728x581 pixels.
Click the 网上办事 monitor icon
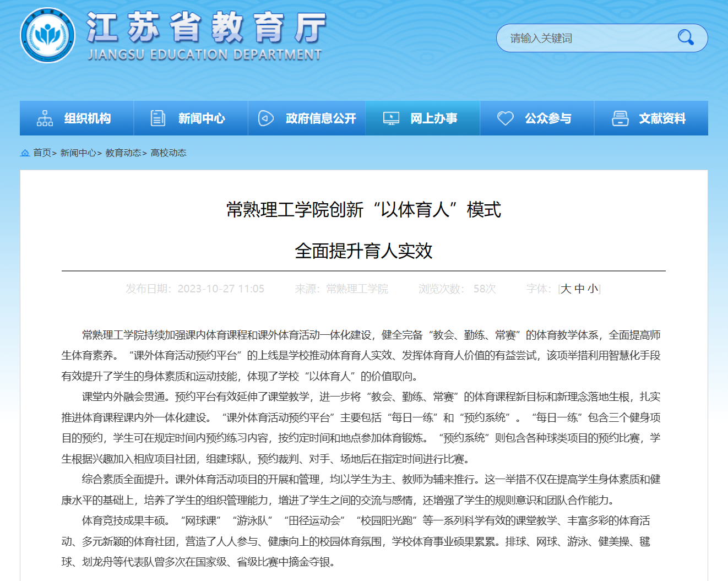(391, 118)
